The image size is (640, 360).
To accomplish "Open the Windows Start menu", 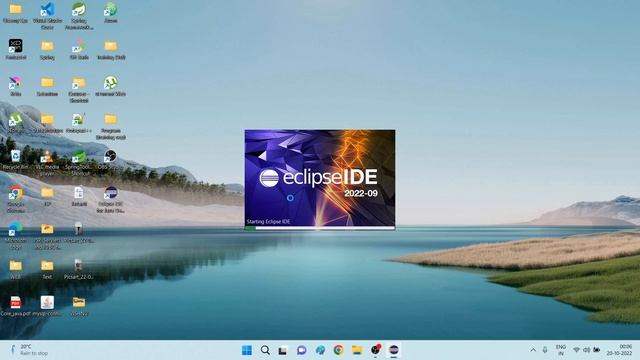I will 247,350.
